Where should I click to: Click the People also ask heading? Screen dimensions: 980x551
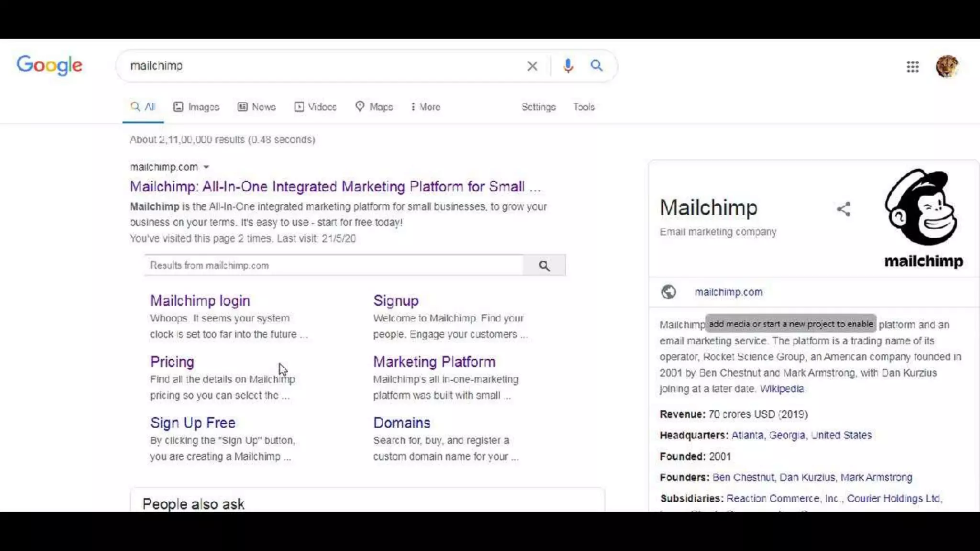(x=193, y=504)
